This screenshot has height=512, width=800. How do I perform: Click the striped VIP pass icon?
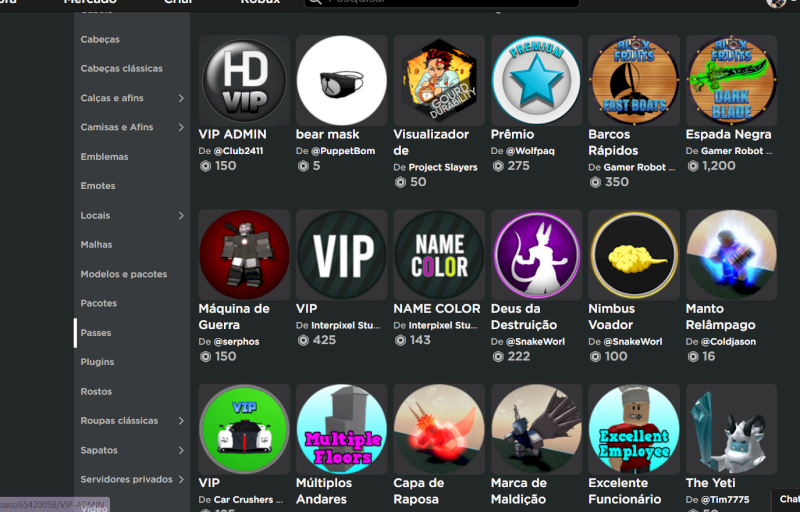pos(342,255)
